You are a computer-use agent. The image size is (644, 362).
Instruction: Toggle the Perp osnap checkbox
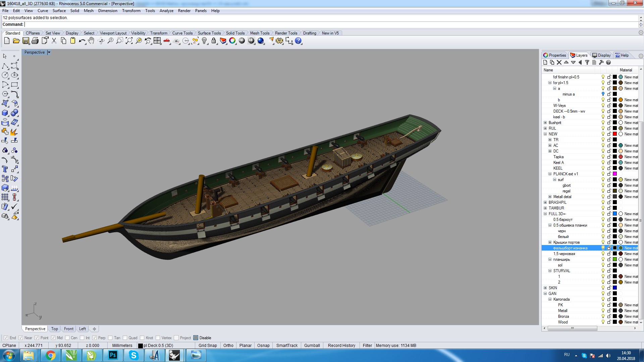tap(95, 338)
